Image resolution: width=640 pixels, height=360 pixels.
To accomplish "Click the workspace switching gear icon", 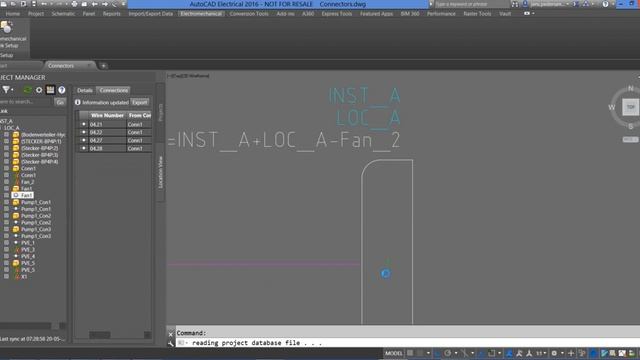I will [554, 353].
